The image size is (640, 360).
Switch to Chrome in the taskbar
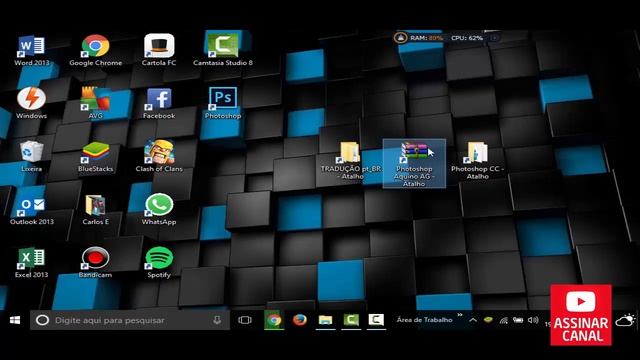[274, 320]
